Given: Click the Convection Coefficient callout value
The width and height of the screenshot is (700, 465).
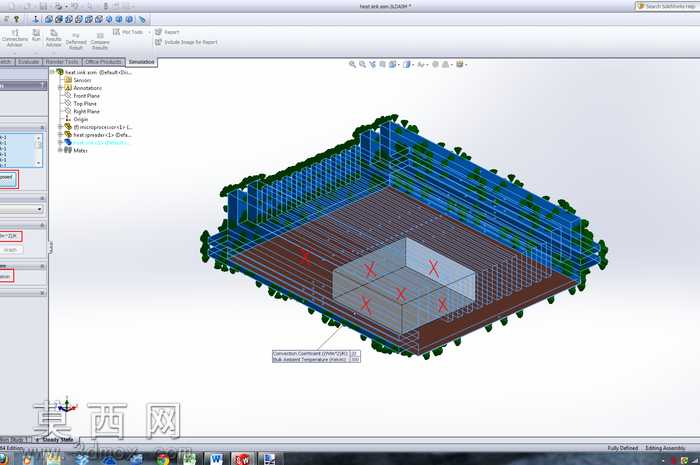Looking at the screenshot, I should [354, 353].
